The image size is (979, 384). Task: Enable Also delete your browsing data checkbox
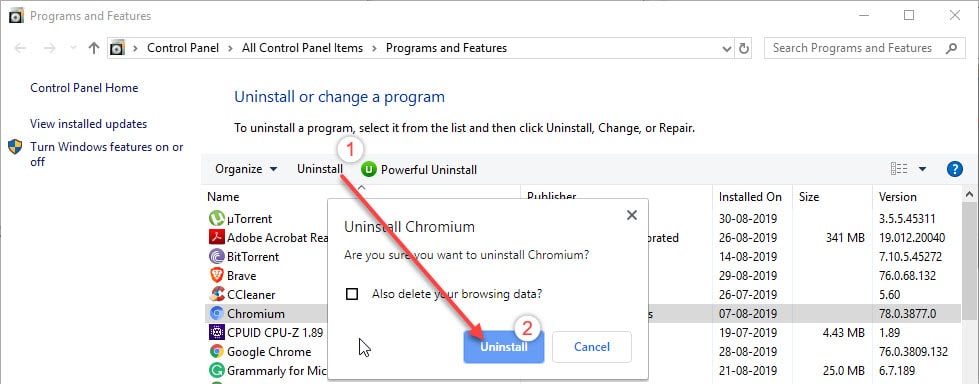(352, 294)
